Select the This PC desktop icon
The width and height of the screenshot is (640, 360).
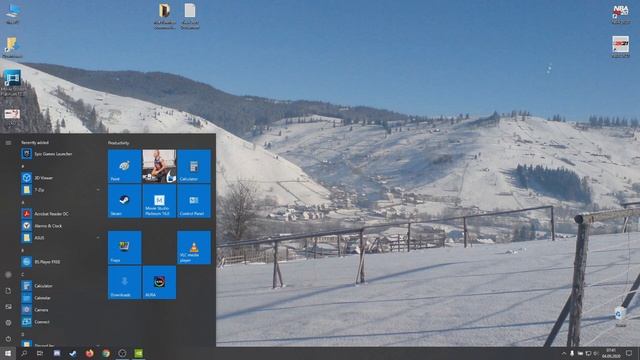click(x=12, y=13)
